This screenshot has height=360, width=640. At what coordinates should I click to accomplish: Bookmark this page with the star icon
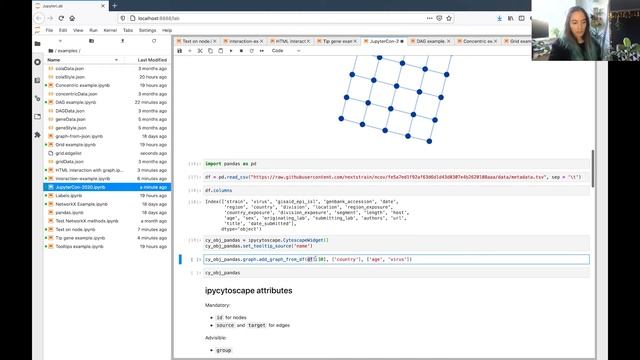click(449, 18)
